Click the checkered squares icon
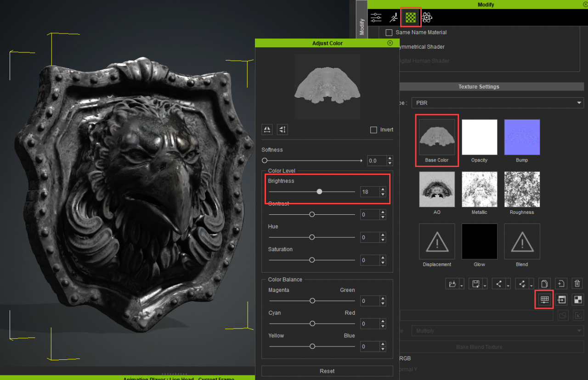This screenshot has height=380, width=588. pos(578,300)
